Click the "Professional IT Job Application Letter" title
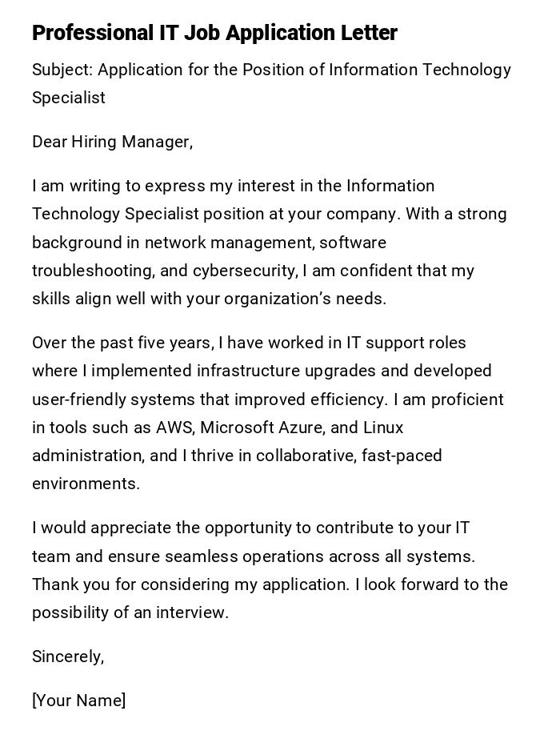This screenshot has width=560, height=751. coord(214,33)
